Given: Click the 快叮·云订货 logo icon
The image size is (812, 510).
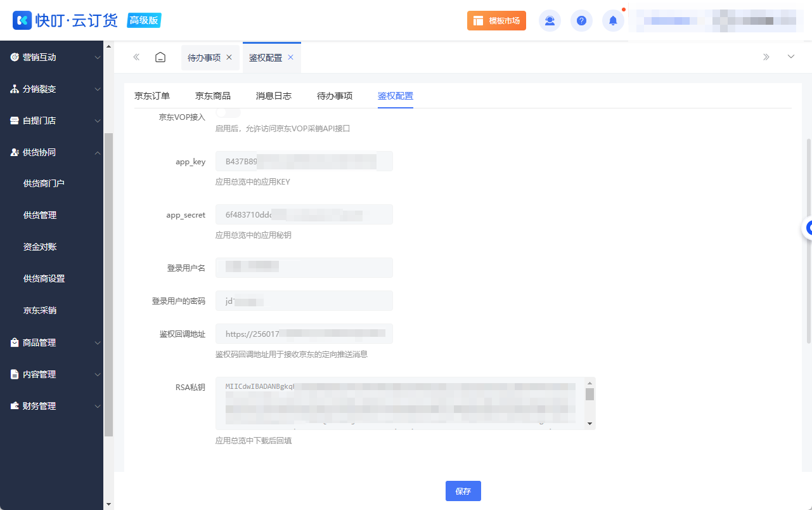Looking at the screenshot, I should tap(22, 20).
